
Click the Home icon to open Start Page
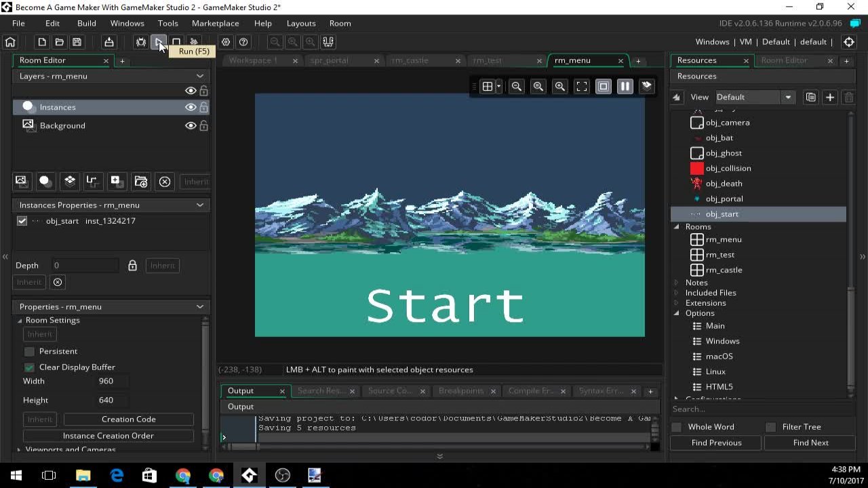10,42
